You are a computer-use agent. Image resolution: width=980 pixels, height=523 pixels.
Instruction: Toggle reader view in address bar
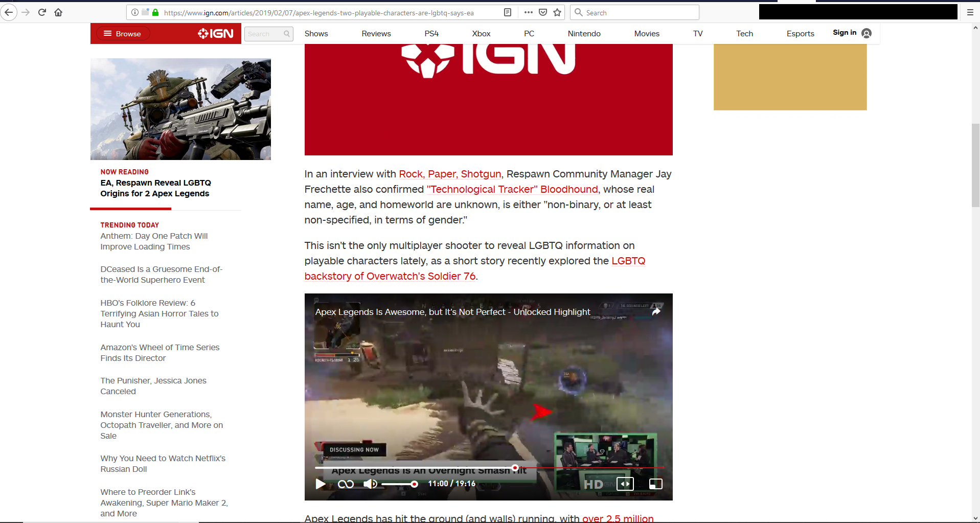[508, 12]
